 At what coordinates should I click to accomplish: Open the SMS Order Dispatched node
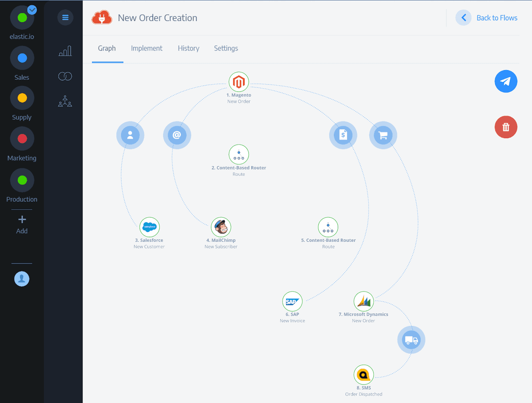pyautogui.click(x=364, y=375)
